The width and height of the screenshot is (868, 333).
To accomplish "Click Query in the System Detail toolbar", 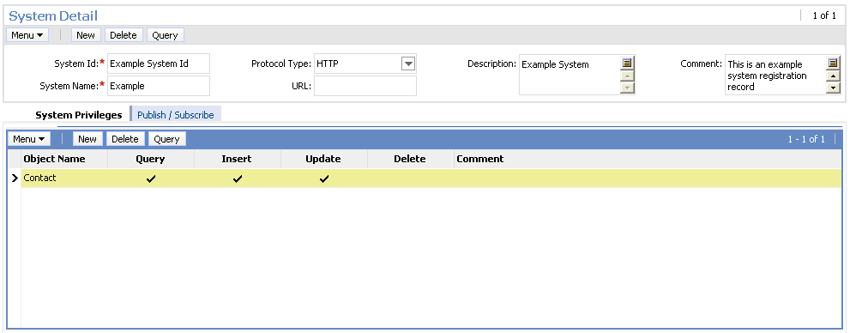I will [165, 35].
